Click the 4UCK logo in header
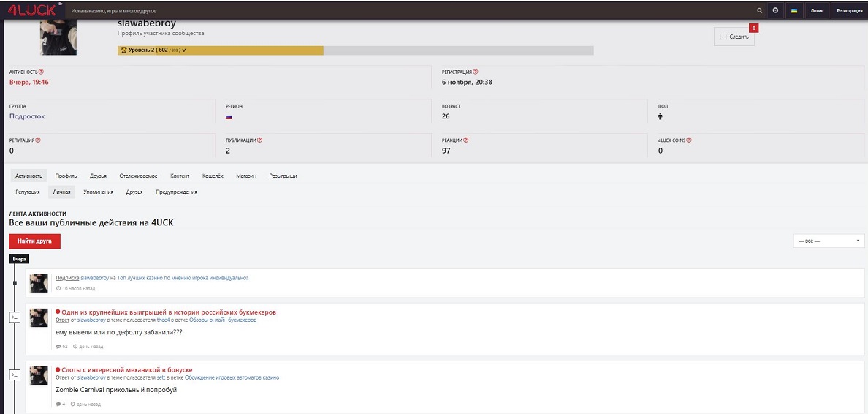Viewport: 868px width, 414px height. 32,10
